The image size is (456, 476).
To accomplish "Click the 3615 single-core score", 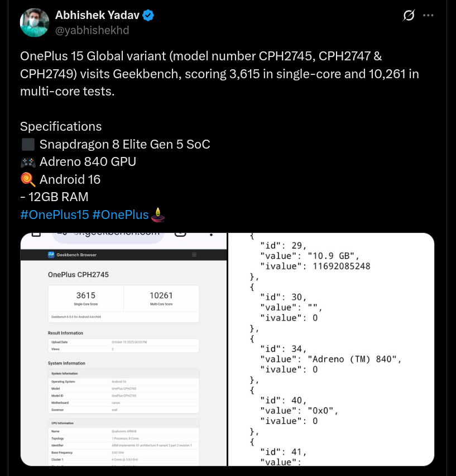I will [x=85, y=296].
